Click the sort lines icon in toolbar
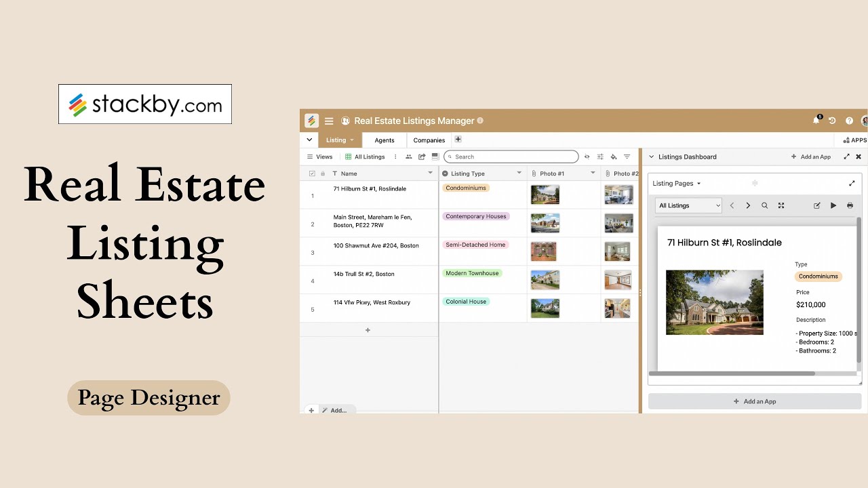 [x=627, y=157]
